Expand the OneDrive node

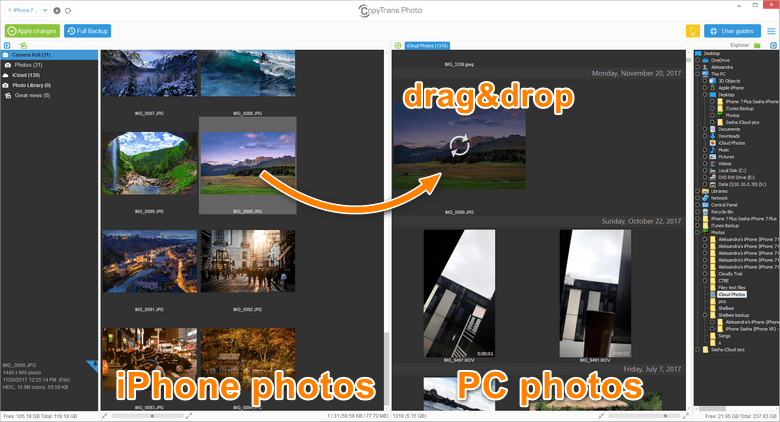point(698,60)
